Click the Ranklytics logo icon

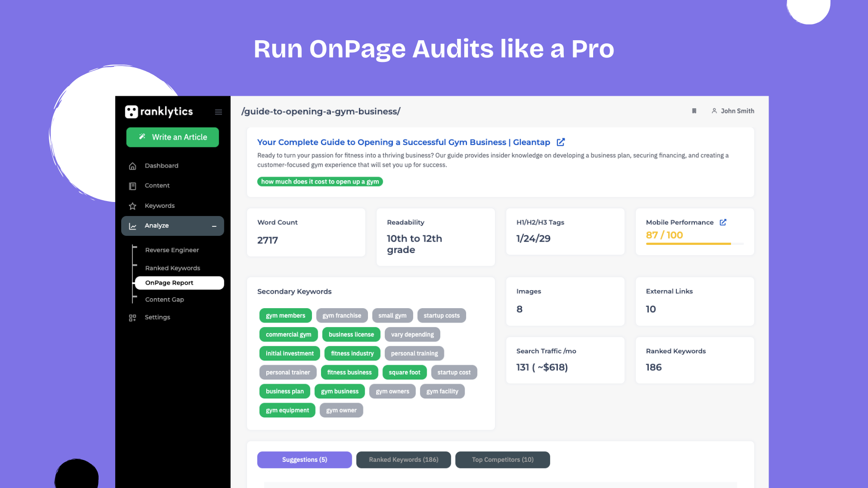pyautogui.click(x=131, y=112)
